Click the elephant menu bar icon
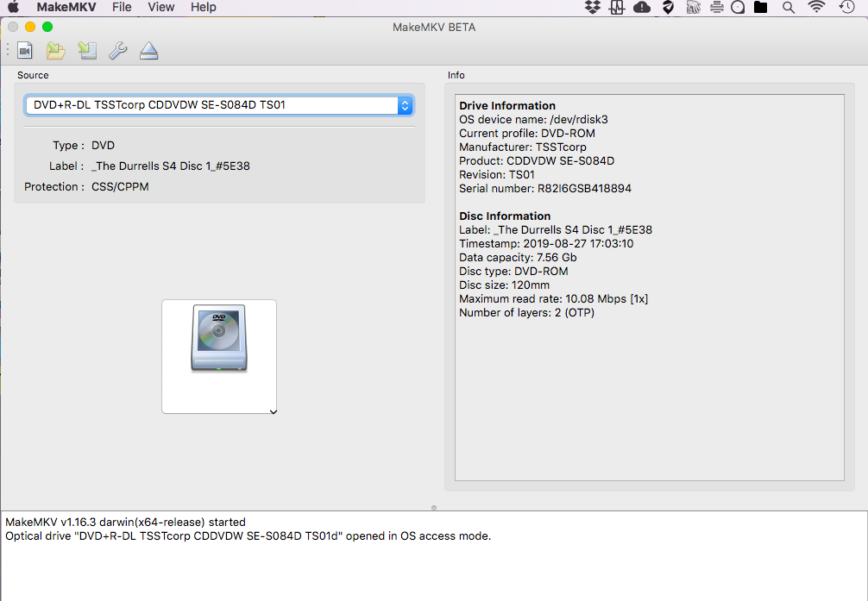The width and height of the screenshot is (868, 601). click(693, 7)
